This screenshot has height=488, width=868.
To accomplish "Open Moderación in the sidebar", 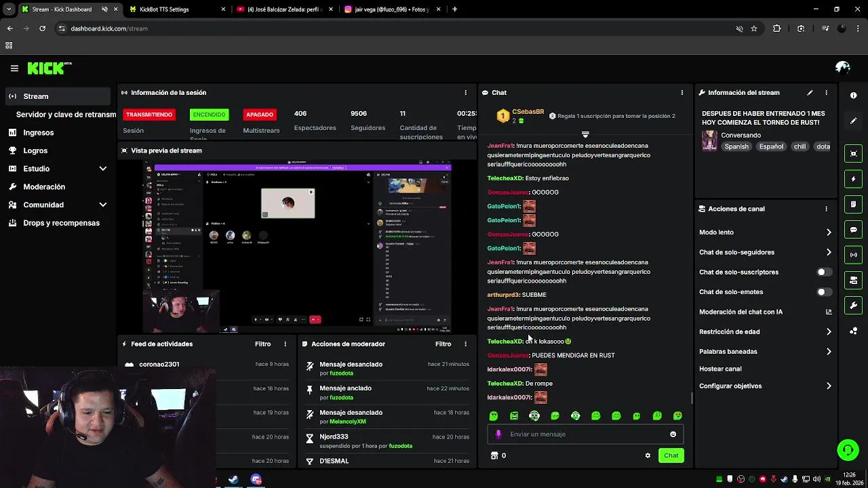I will tap(58, 187).
